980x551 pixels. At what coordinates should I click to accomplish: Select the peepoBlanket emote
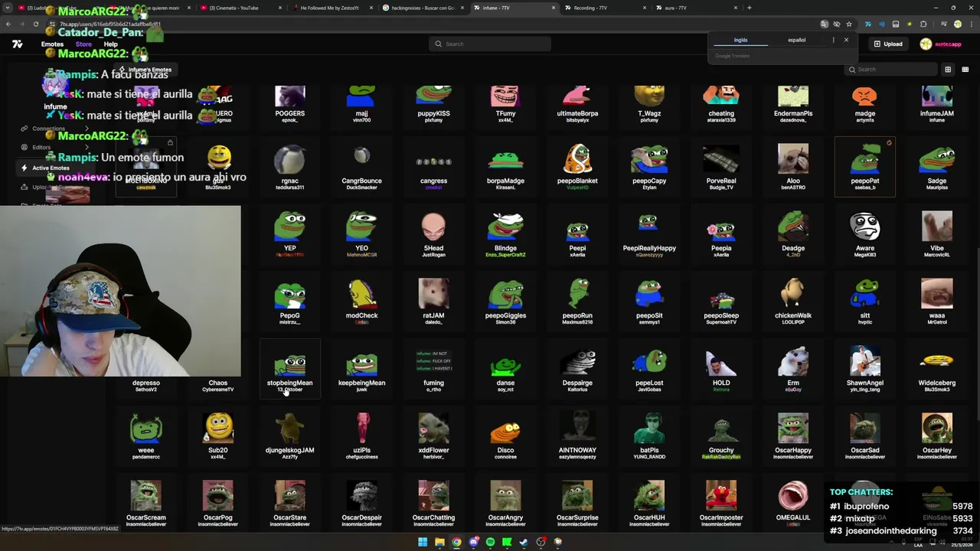pos(577,167)
